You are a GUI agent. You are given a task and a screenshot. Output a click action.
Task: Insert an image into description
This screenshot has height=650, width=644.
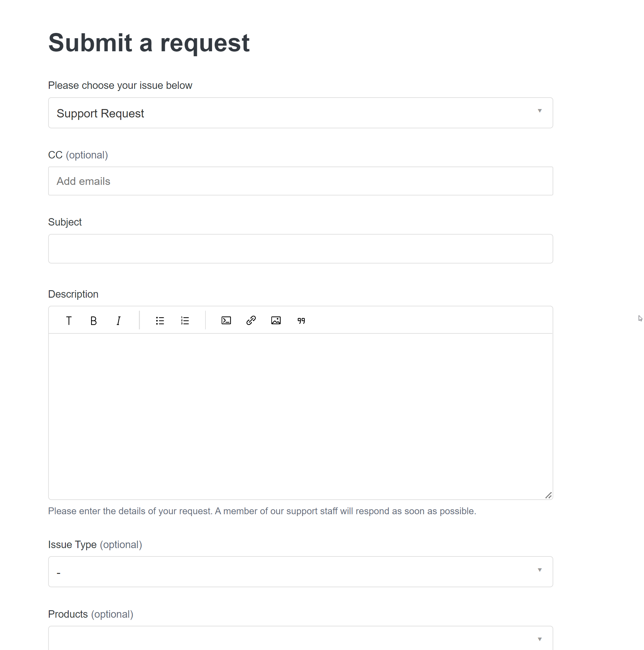[276, 321]
